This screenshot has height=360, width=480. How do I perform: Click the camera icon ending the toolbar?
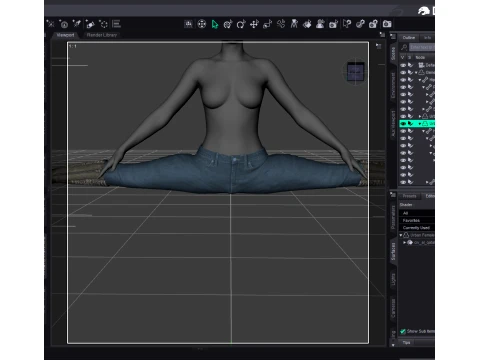[x=387, y=24]
